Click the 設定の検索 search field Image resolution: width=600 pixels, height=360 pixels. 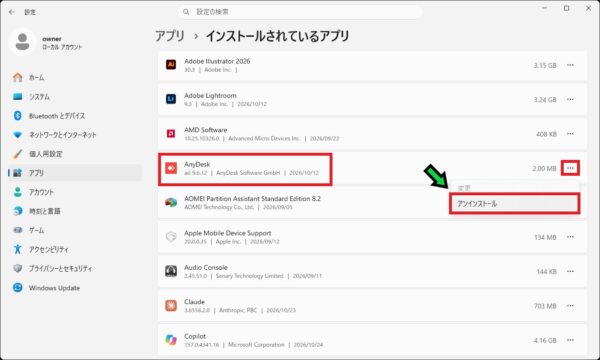[300, 12]
